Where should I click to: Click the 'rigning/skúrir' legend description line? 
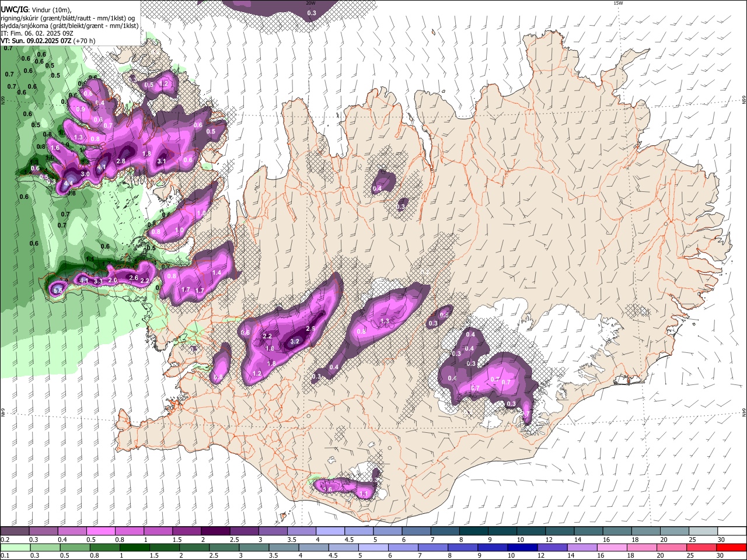68,18
